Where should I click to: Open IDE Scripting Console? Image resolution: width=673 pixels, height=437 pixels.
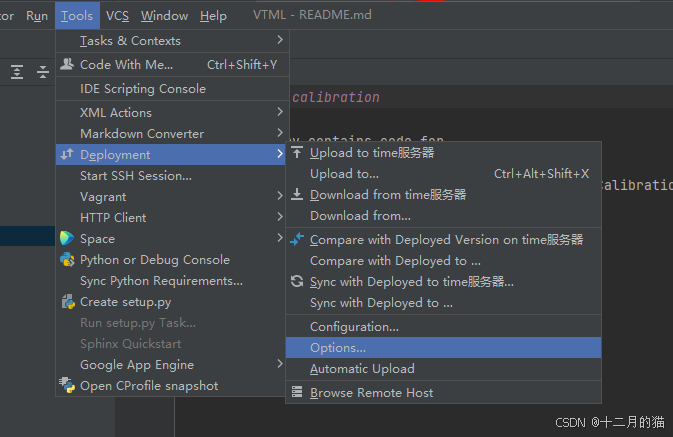pyautogui.click(x=173, y=89)
